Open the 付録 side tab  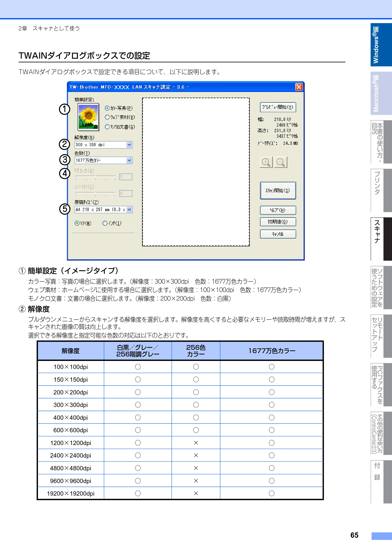[381, 482]
